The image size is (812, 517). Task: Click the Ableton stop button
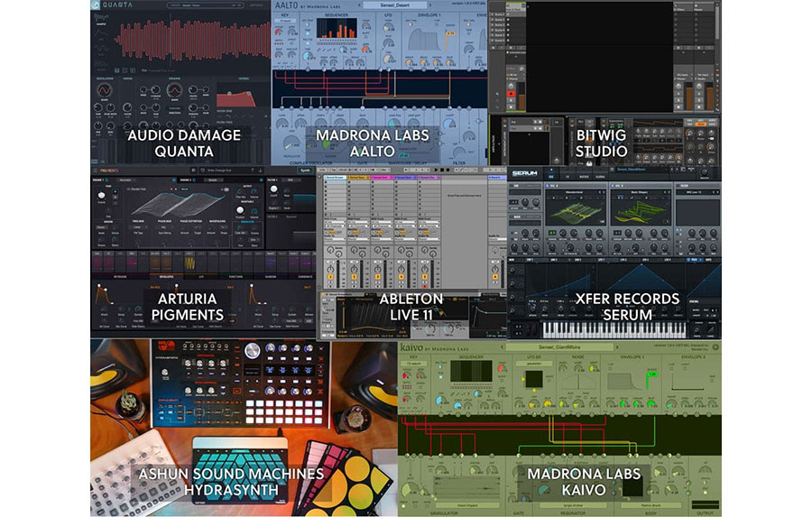pos(442,170)
